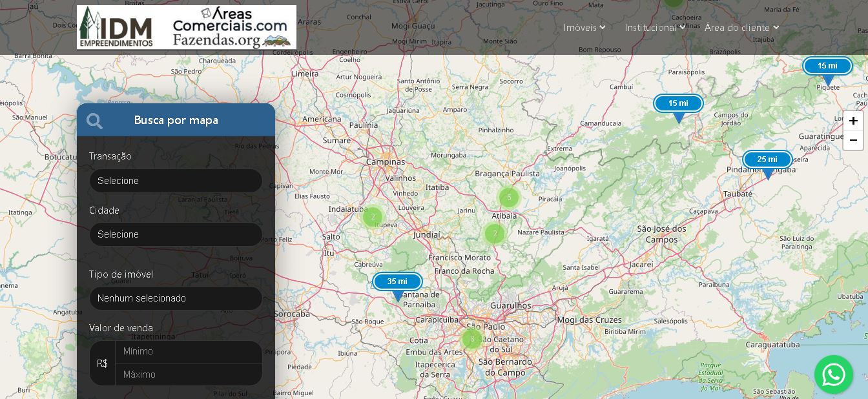The height and width of the screenshot is (399, 868).
Task: Click the magnifier icon in search panel
Action: click(94, 121)
